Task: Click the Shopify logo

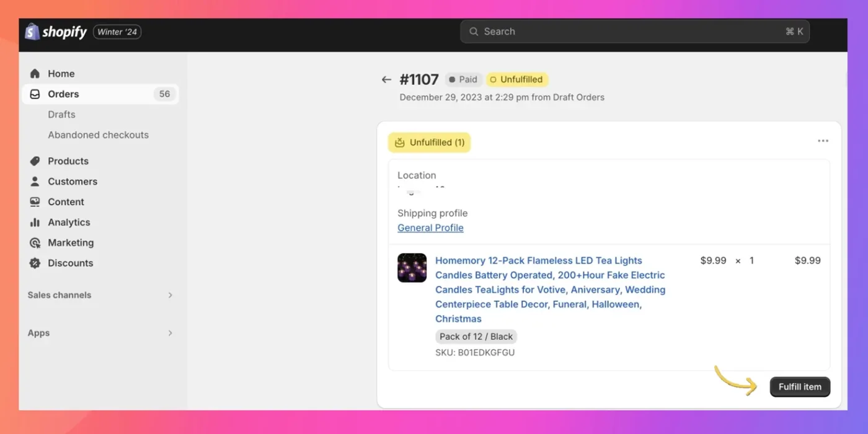Action: tap(56, 32)
